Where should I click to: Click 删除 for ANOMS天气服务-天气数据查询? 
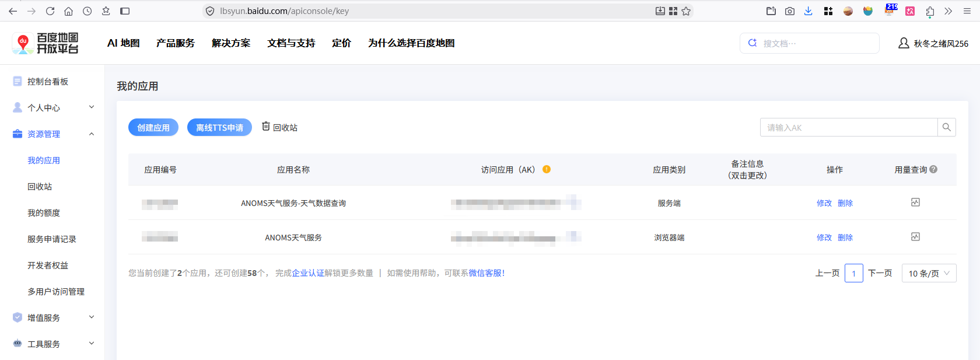click(845, 203)
